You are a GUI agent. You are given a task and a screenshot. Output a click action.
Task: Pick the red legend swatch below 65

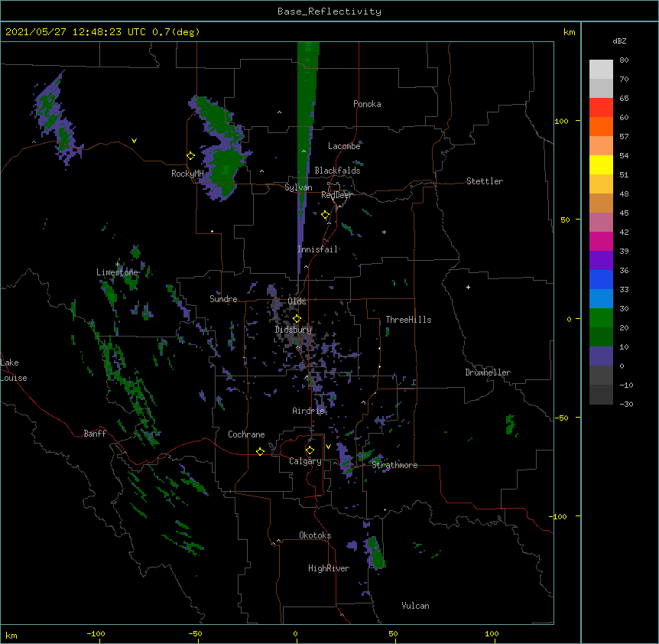[x=601, y=108]
